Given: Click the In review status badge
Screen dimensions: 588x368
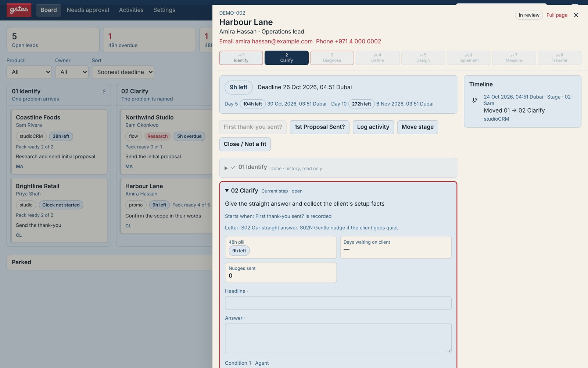Looking at the screenshot, I should click(x=529, y=15).
